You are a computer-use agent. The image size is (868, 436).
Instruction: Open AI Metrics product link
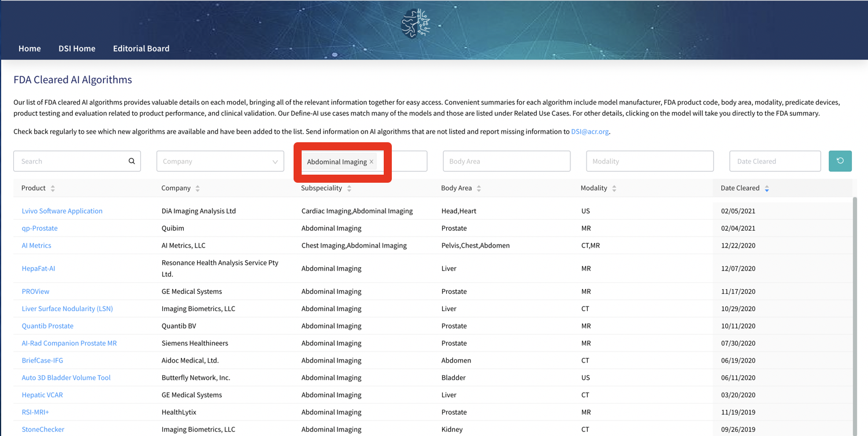click(36, 246)
